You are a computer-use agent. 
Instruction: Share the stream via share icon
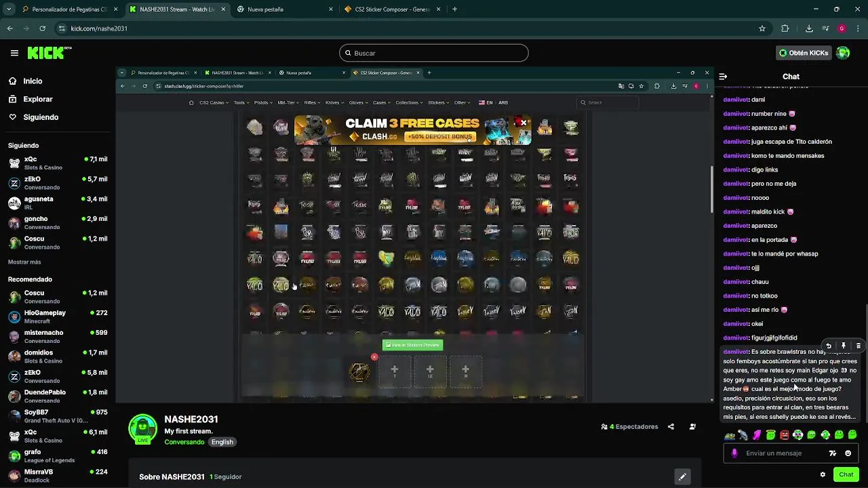[671, 427]
